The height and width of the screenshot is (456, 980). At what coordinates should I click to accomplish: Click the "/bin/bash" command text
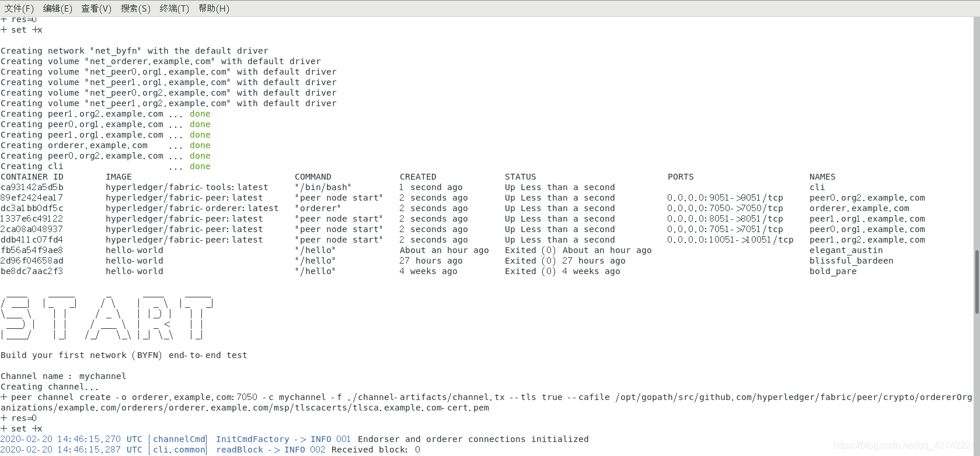point(323,187)
